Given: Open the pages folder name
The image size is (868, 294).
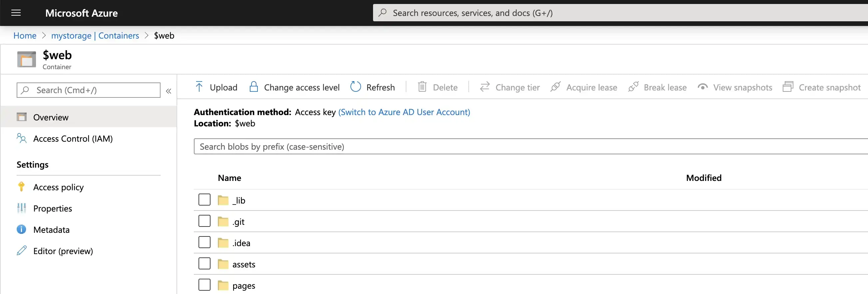Looking at the screenshot, I should pyautogui.click(x=243, y=286).
